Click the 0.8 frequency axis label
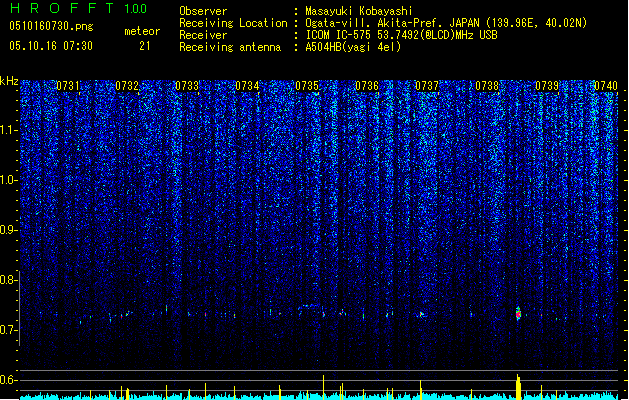Screen dimensions: 629x400 [8, 280]
